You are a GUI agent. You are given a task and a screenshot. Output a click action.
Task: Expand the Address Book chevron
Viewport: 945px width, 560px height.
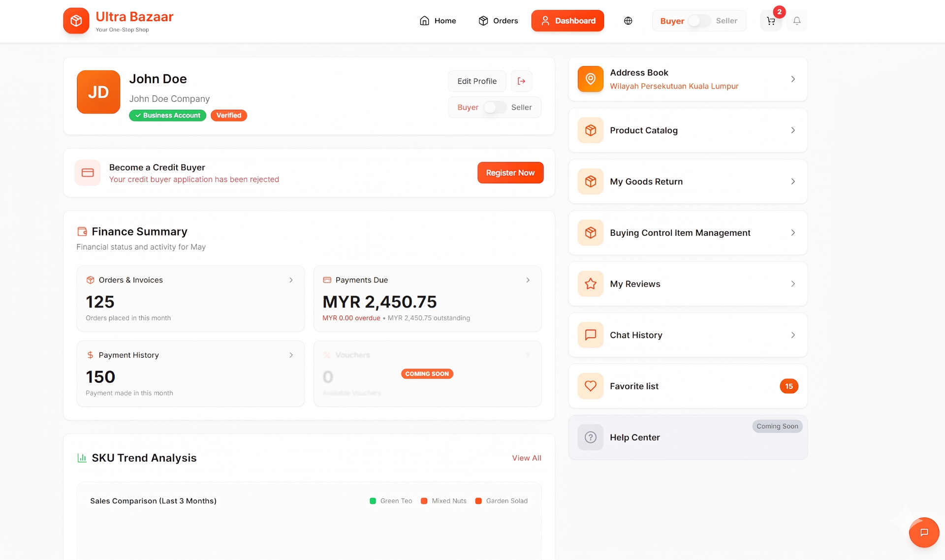click(793, 79)
